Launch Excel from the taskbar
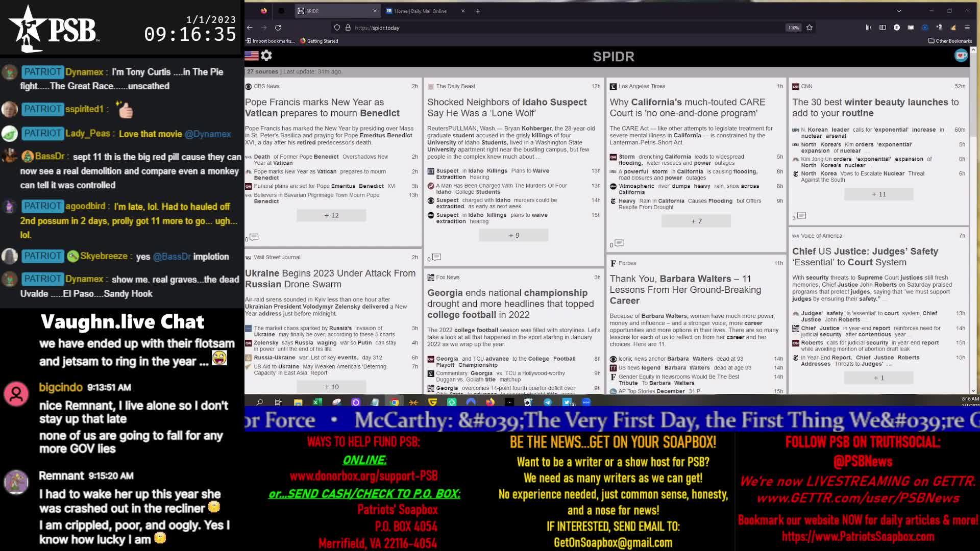Screen dimensions: 980x551 [x=317, y=402]
